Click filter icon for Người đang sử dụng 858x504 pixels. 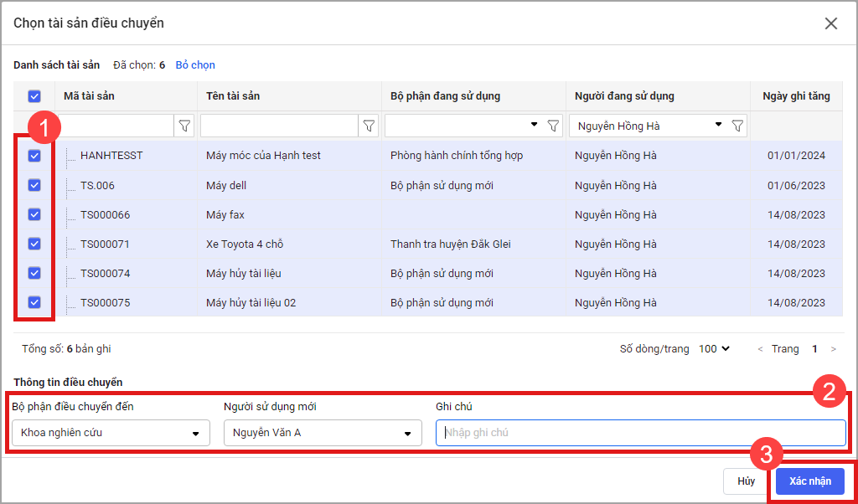[737, 126]
